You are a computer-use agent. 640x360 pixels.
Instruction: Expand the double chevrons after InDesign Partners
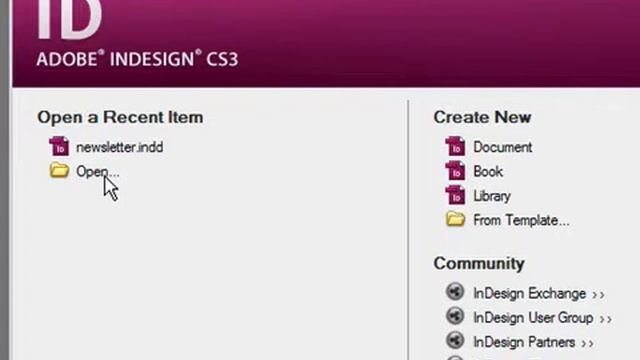tap(587, 343)
